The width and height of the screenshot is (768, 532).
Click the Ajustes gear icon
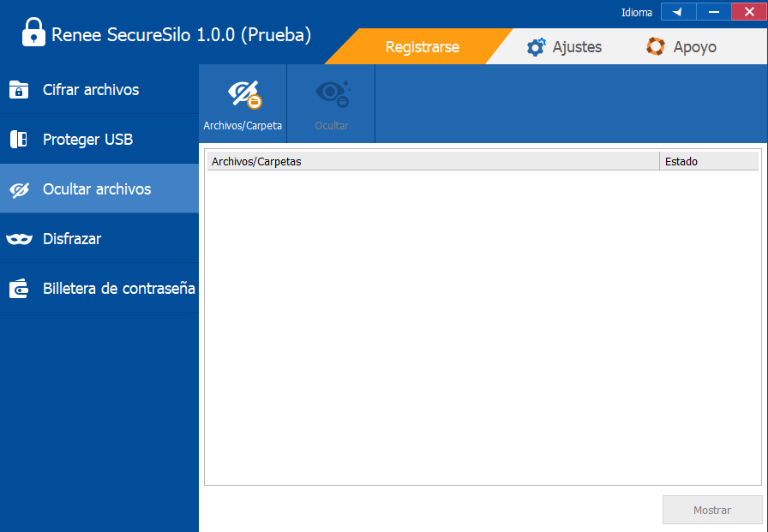[x=536, y=47]
